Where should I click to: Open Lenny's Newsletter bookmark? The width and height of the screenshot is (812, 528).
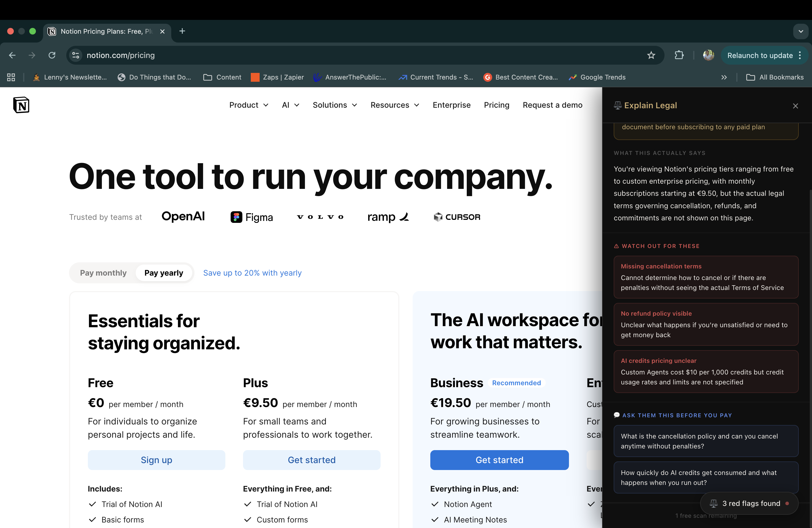point(70,77)
